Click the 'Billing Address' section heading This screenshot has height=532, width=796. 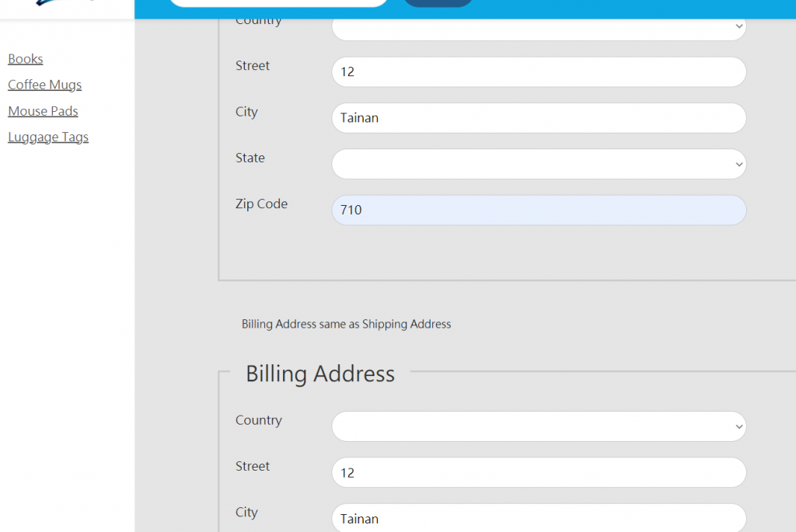320,374
